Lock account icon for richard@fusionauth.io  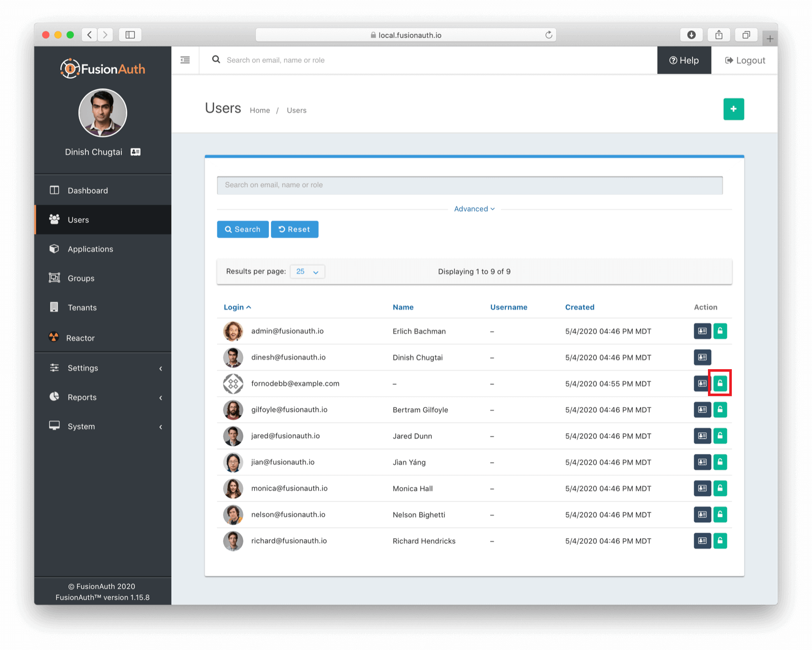720,541
